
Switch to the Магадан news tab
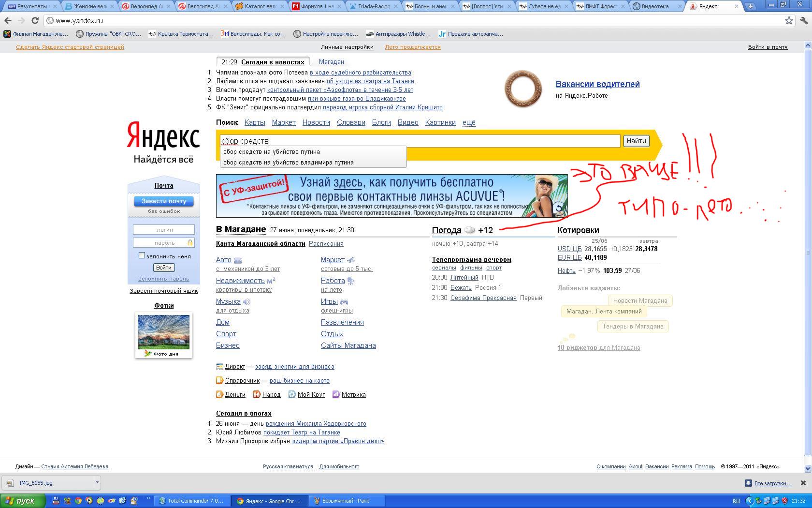click(x=331, y=62)
